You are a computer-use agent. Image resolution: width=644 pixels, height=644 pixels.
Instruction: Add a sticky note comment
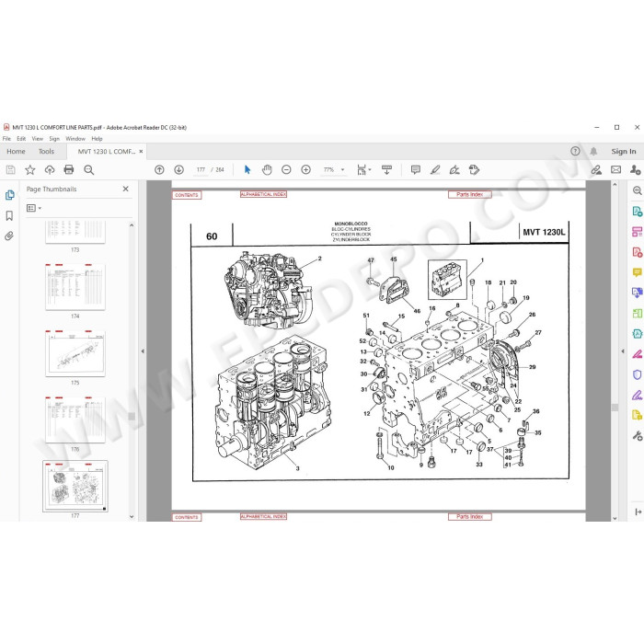point(416,169)
